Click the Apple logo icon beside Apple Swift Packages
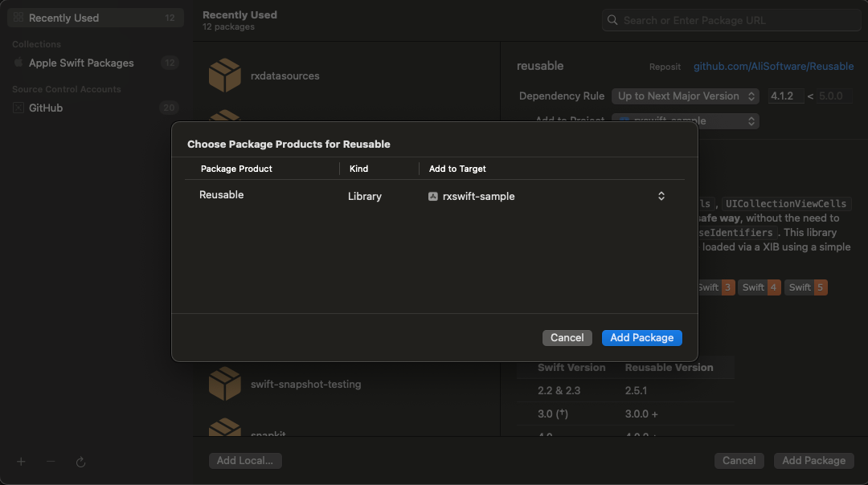The width and height of the screenshot is (868, 485). pyautogui.click(x=18, y=63)
